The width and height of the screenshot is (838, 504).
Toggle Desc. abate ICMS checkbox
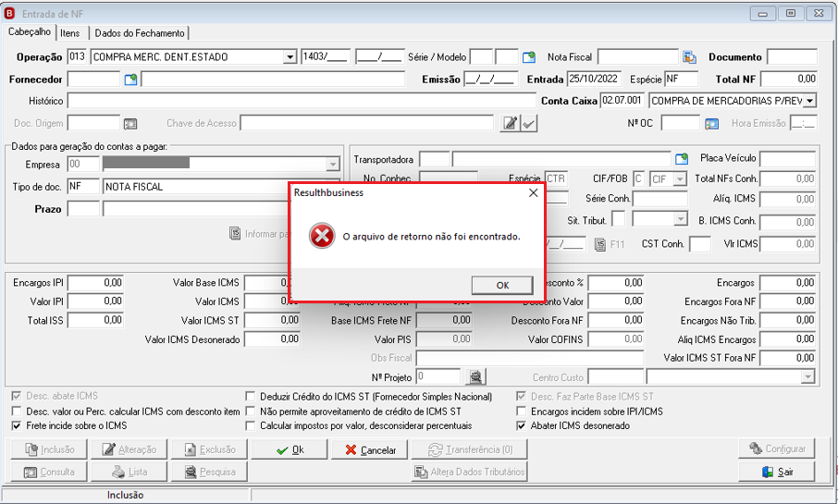pos(17,396)
